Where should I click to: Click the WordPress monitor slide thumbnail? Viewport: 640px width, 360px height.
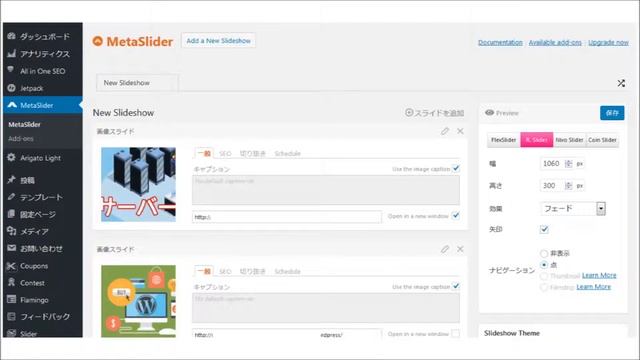click(x=138, y=301)
